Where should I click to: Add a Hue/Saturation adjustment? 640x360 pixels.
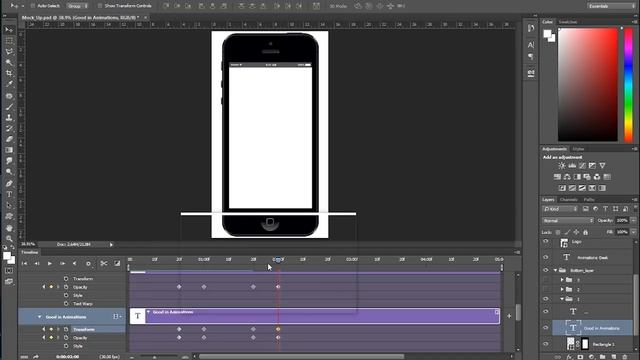(557, 177)
